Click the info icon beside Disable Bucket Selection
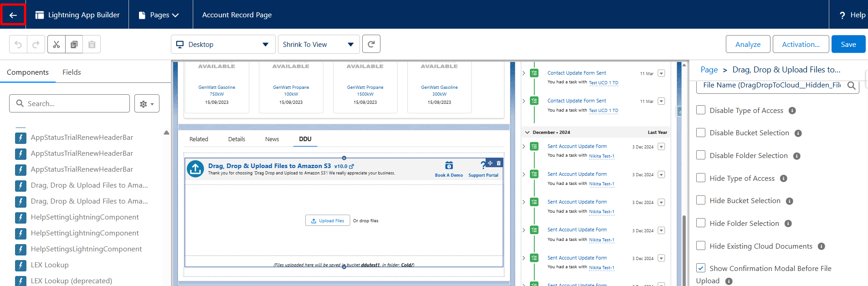This screenshot has width=868, height=286. point(798,133)
